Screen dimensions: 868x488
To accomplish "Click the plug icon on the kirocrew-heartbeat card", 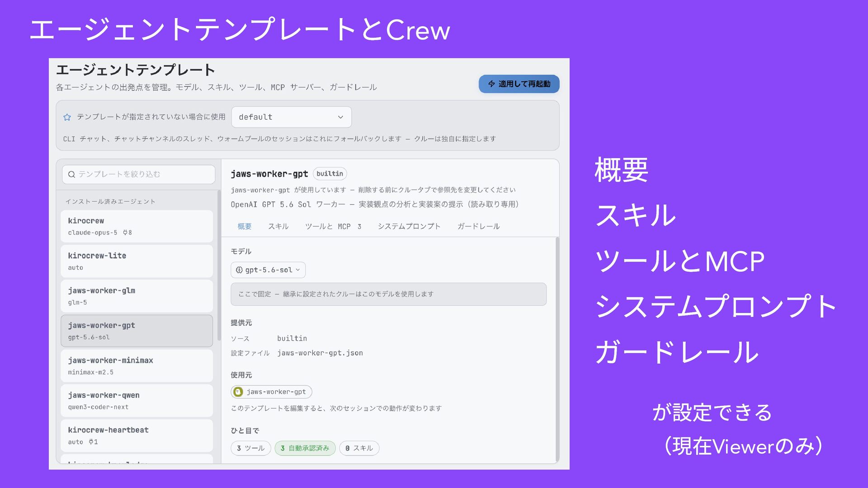I will click(91, 442).
